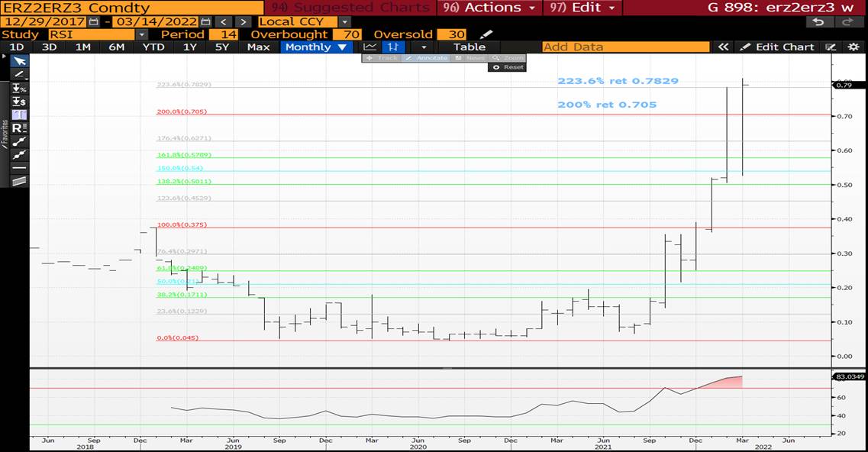This screenshot has height=452, width=868.
Task: Click the 223.6% ret 0.7829 annotation
Action: click(x=618, y=81)
